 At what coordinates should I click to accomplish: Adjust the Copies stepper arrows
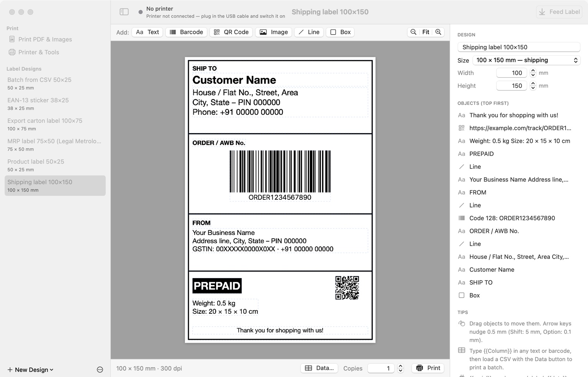(401, 368)
